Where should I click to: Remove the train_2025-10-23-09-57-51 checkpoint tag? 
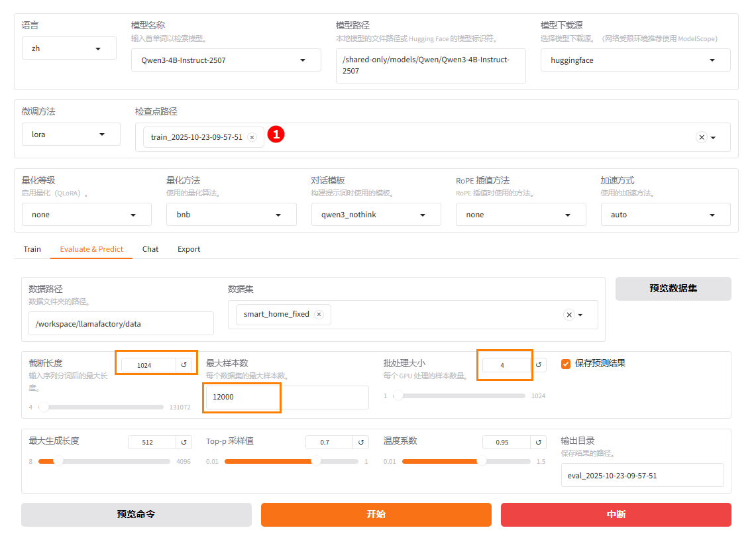point(252,137)
